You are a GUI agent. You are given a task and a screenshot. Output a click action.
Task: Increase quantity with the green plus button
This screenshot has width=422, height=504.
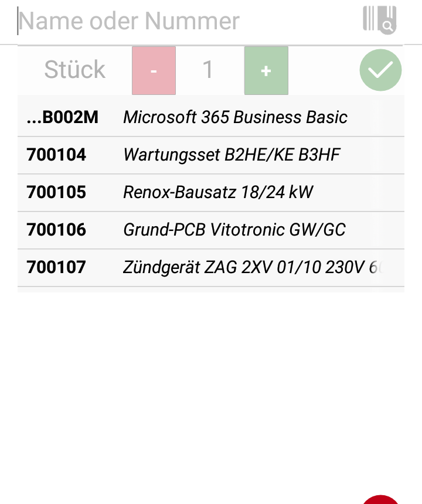(x=266, y=70)
